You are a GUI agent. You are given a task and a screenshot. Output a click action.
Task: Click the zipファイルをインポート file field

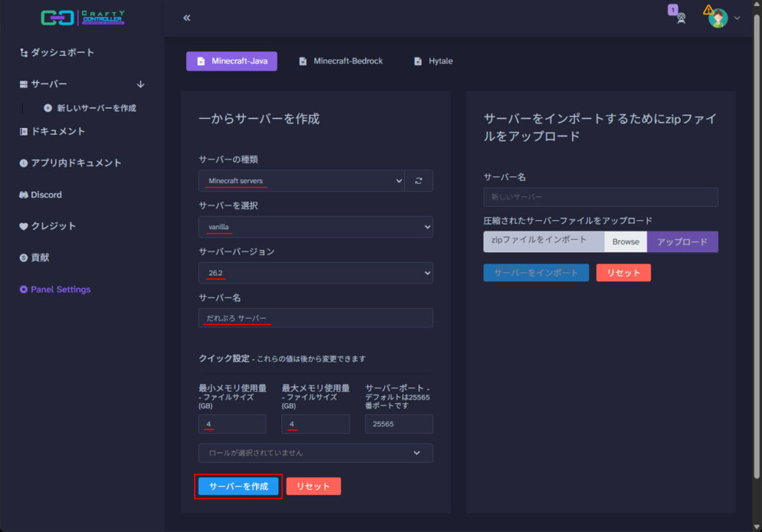point(544,242)
